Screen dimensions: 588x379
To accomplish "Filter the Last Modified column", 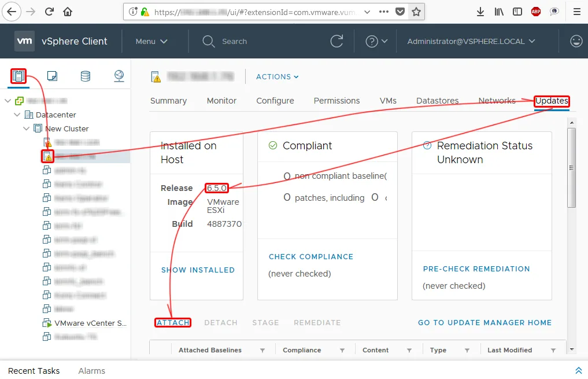I will pyautogui.click(x=553, y=350).
